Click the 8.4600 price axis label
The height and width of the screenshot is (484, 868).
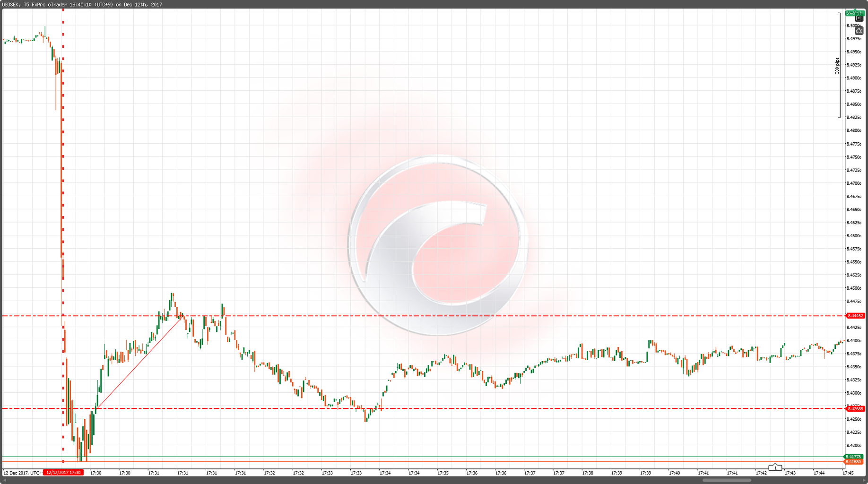(854, 236)
